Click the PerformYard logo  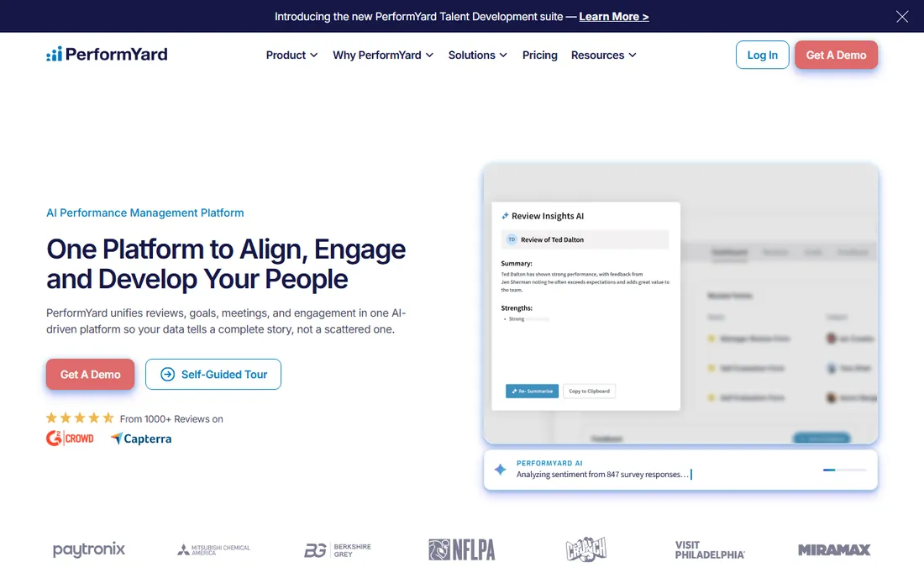click(x=107, y=55)
